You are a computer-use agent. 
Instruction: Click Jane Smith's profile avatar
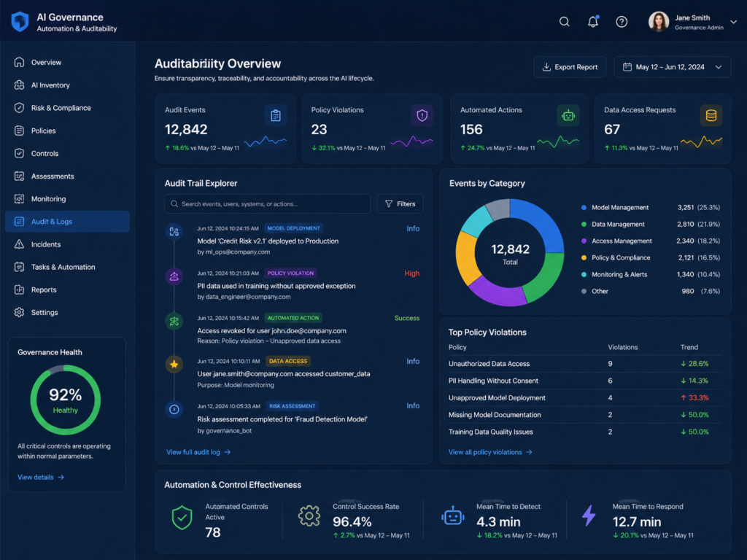coord(659,21)
